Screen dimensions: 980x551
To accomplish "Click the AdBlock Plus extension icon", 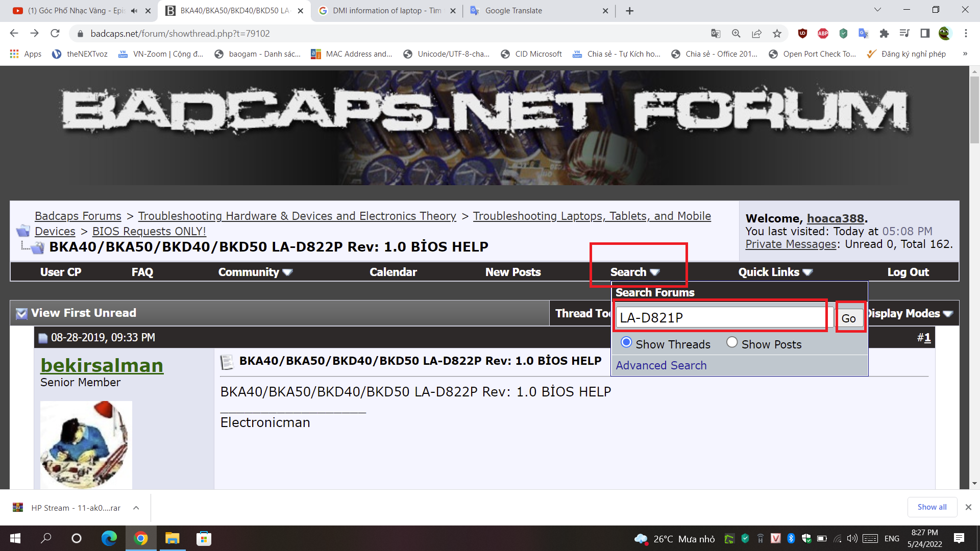I will point(823,34).
